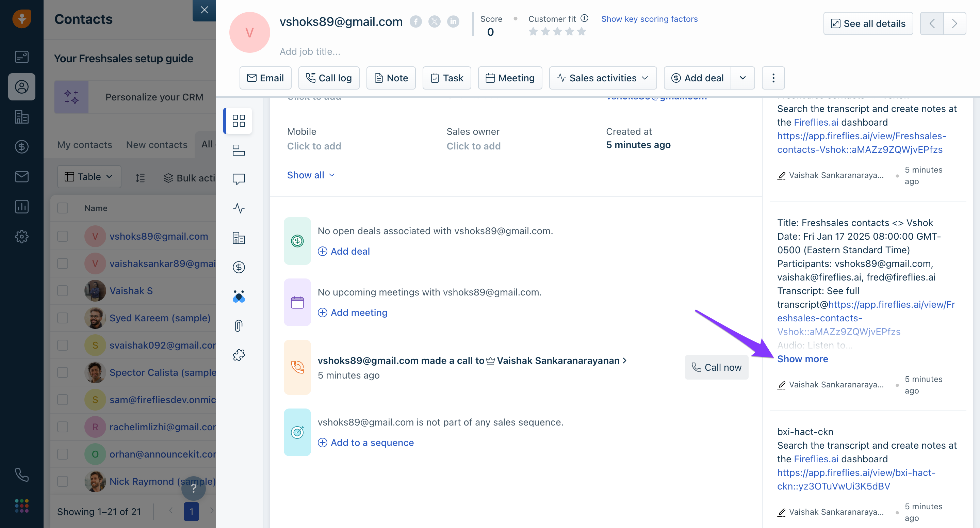Open phone dialer in left navigation
The image size is (980, 528).
(22, 475)
